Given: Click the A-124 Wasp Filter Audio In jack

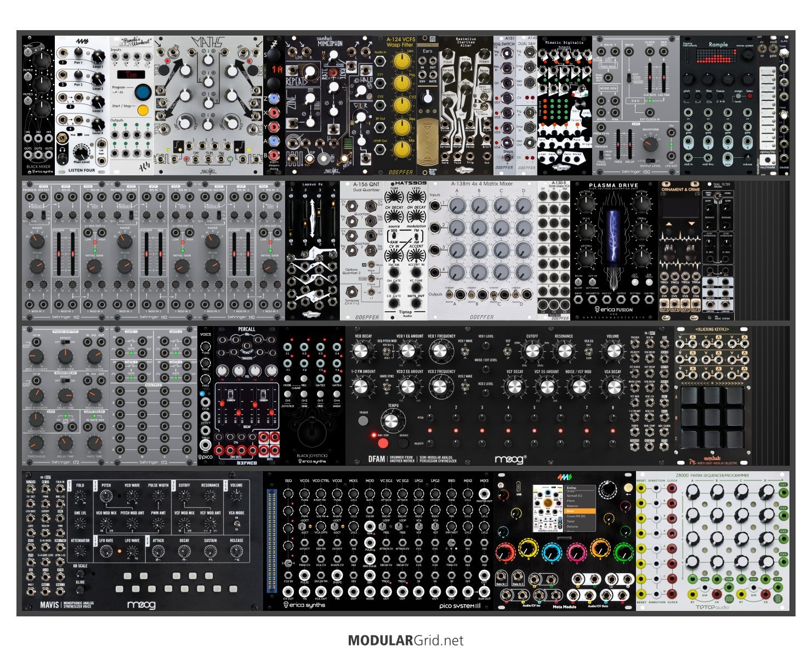Looking at the screenshot, I should pos(381,60).
